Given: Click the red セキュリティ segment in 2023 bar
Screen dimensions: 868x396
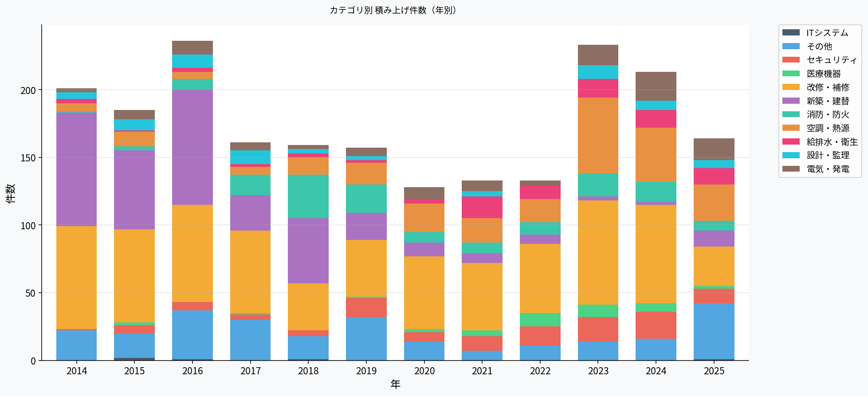Looking at the screenshot, I should [x=598, y=329].
